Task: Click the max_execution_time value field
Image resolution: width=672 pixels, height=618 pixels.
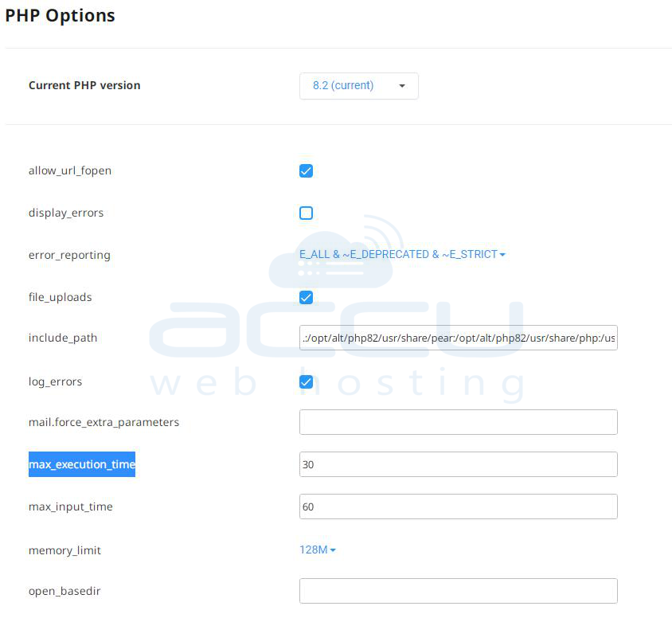Action: (458, 464)
